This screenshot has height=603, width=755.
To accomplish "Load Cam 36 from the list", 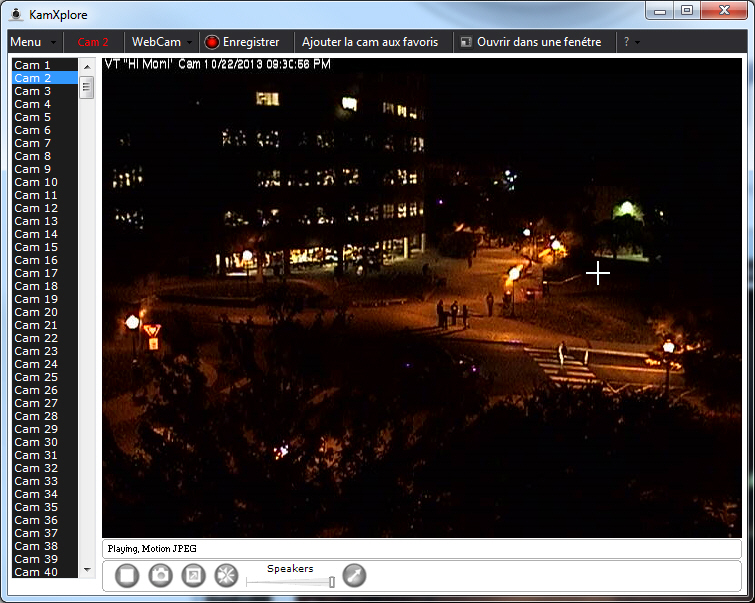I will click(45, 520).
